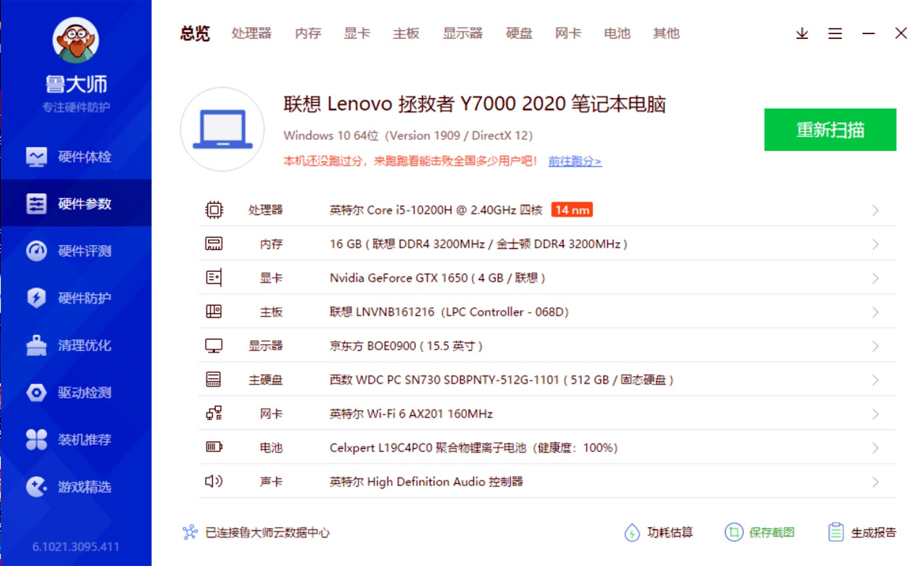Switch to the 内存 tab
The image size is (924, 566).
click(308, 33)
